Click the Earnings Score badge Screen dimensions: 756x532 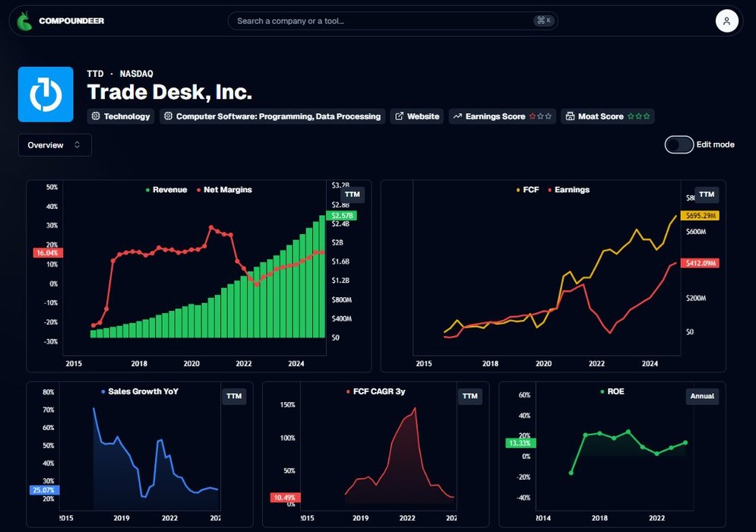pos(501,116)
